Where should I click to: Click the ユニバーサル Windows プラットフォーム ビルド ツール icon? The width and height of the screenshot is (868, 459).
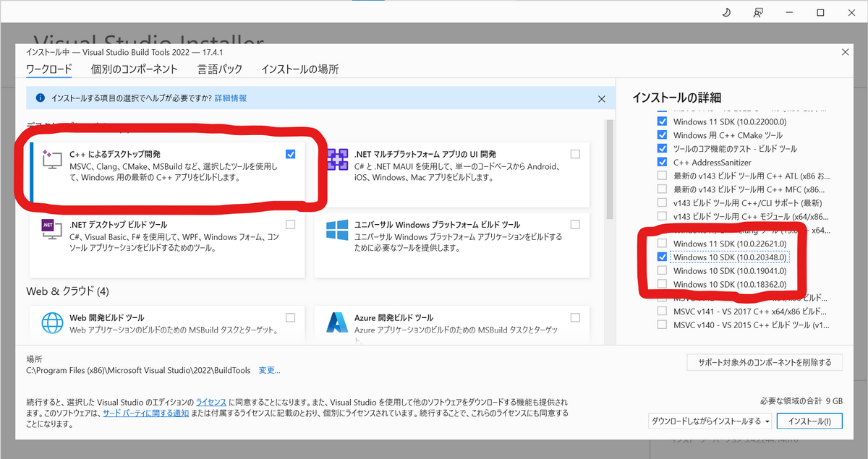pyautogui.click(x=338, y=230)
